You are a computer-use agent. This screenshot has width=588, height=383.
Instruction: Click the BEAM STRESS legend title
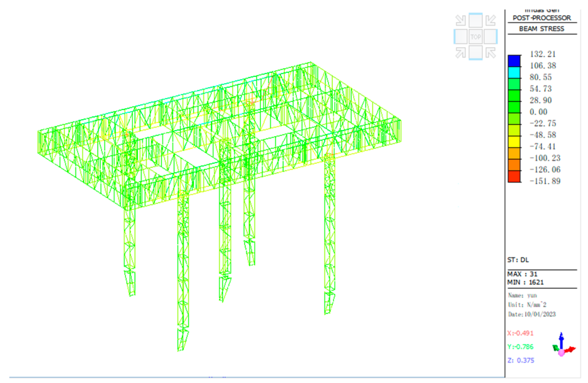pos(542,29)
